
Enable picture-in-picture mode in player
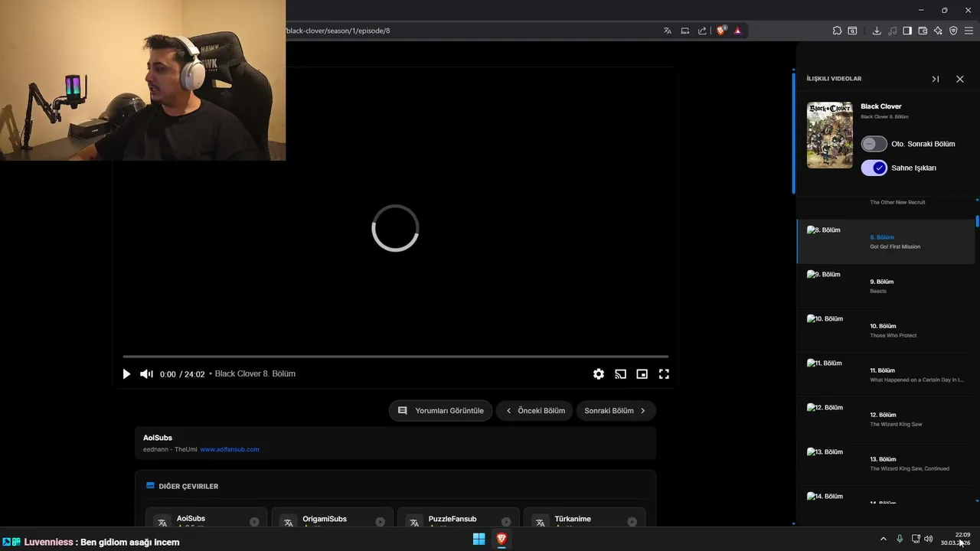(x=642, y=374)
